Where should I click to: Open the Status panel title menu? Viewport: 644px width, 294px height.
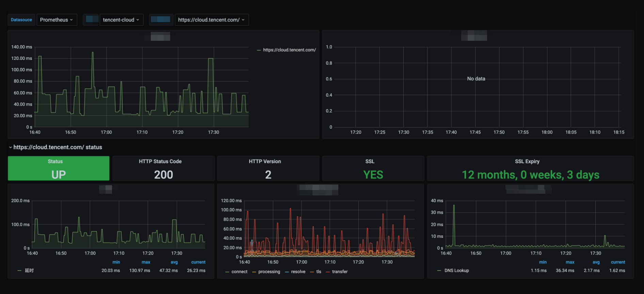click(x=55, y=161)
